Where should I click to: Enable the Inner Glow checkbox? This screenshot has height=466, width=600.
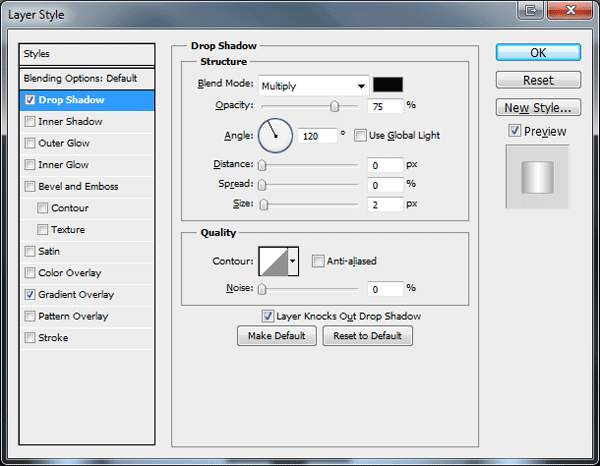tap(30, 165)
